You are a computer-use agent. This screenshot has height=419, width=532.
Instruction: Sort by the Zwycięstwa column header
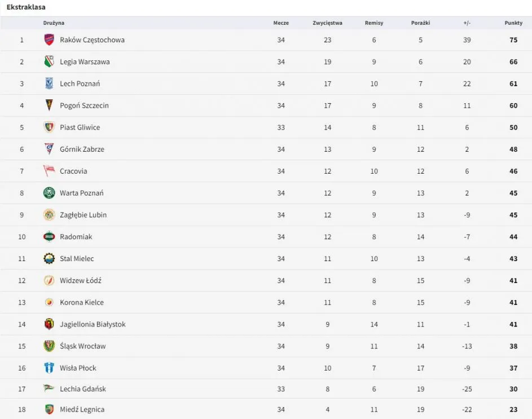(327, 23)
